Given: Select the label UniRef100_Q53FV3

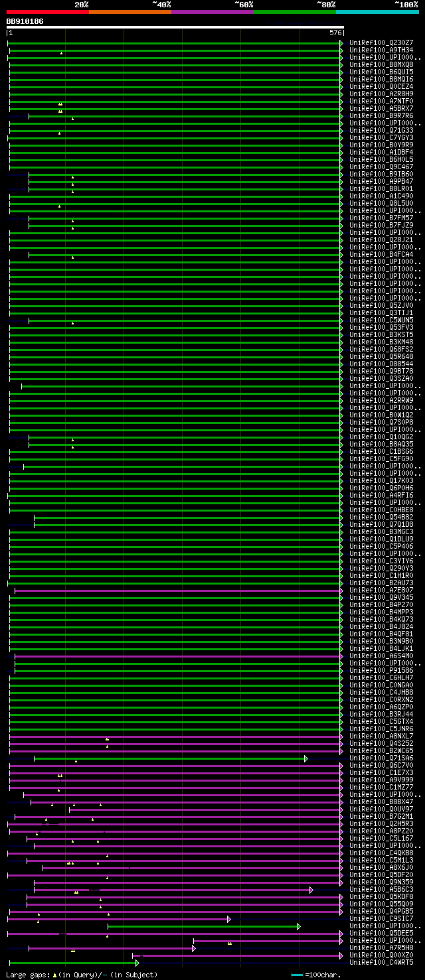Looking at the screenshot, I should point(381,327).
